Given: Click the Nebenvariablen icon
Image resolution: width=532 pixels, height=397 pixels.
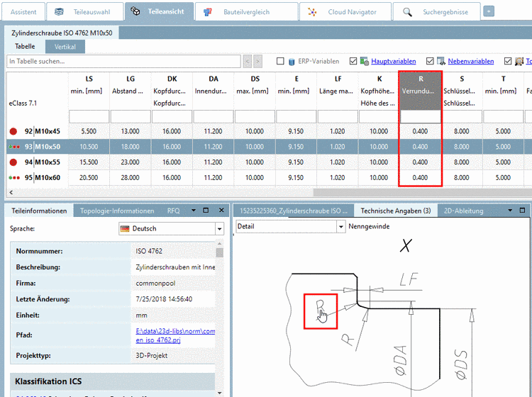Looking at the screenshot, I should [x=441, y=62].
